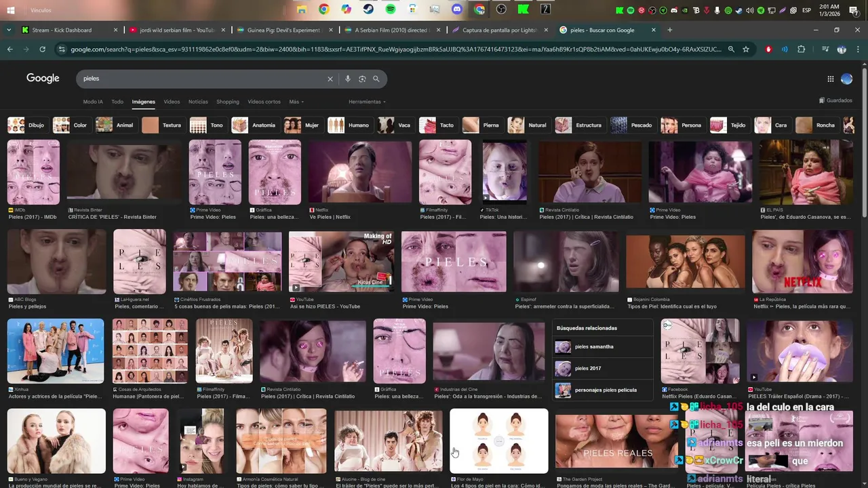
Task: Go back to the previous page
Action: 10,49
